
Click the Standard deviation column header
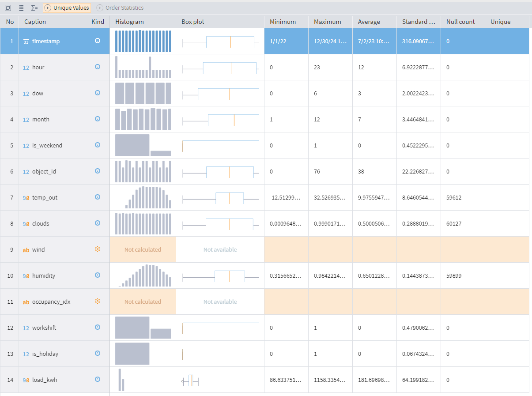[x=415, y=22]
